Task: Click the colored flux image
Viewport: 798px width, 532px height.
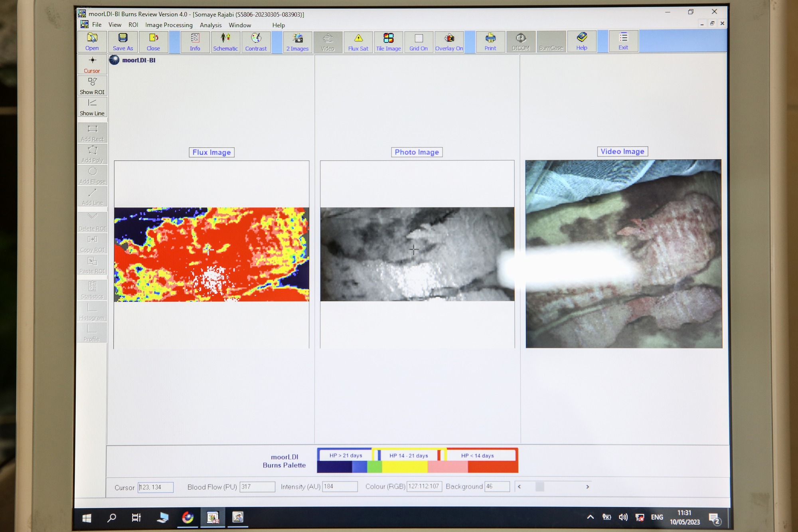Action: (211, 254)
